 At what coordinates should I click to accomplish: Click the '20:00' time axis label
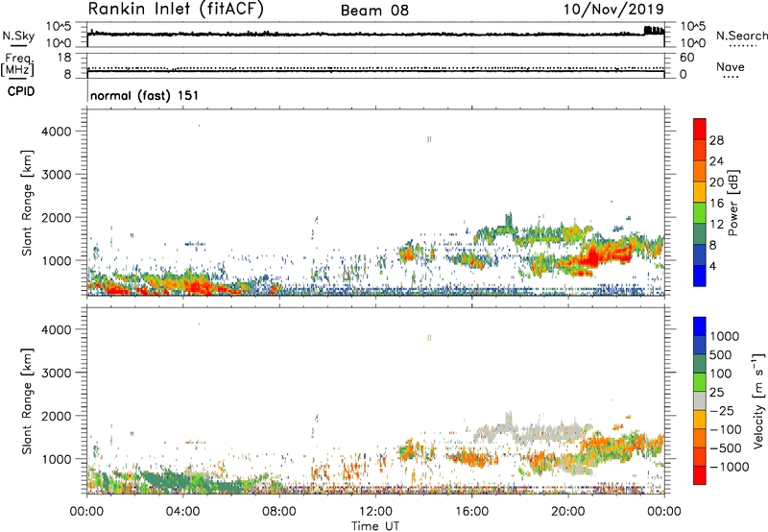[568, 512]
